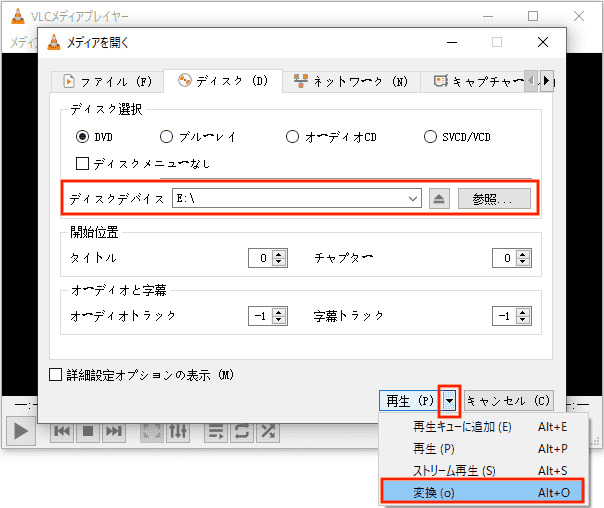Choose 変換 (o) menu entry
Image resolution: width=604 pixels, height=508 pixels.
483,492
